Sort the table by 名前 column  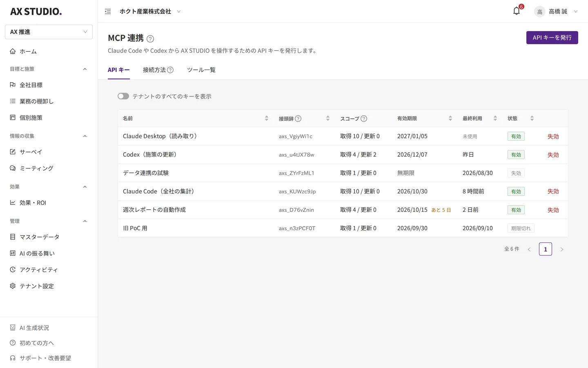point(267,119)
